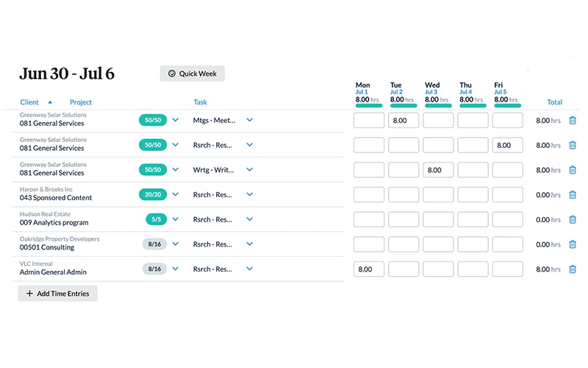
Task: Trash the Oakridge Property Developers Consulting row
Action: click(x=573, y=244)
